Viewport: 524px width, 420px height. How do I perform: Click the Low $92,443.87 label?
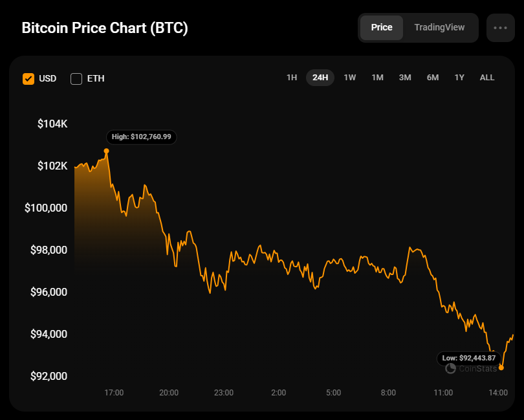point(468,358)
